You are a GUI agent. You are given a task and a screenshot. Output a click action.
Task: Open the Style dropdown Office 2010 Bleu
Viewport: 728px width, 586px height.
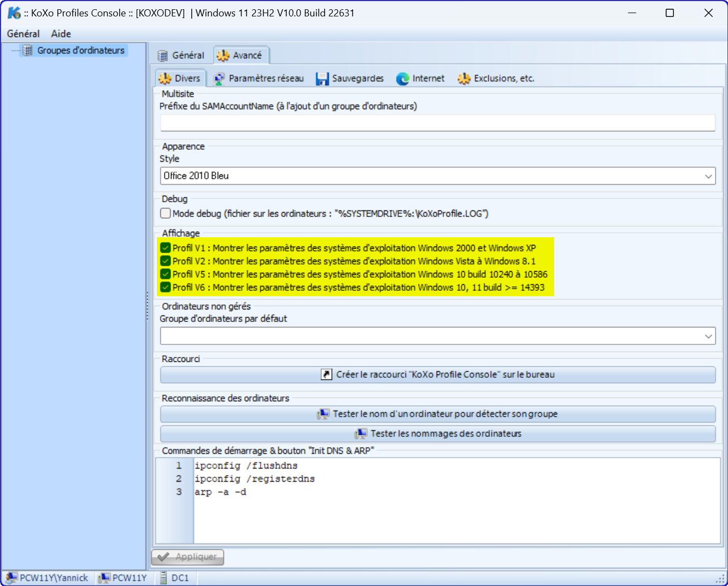[x=438, y=176]
